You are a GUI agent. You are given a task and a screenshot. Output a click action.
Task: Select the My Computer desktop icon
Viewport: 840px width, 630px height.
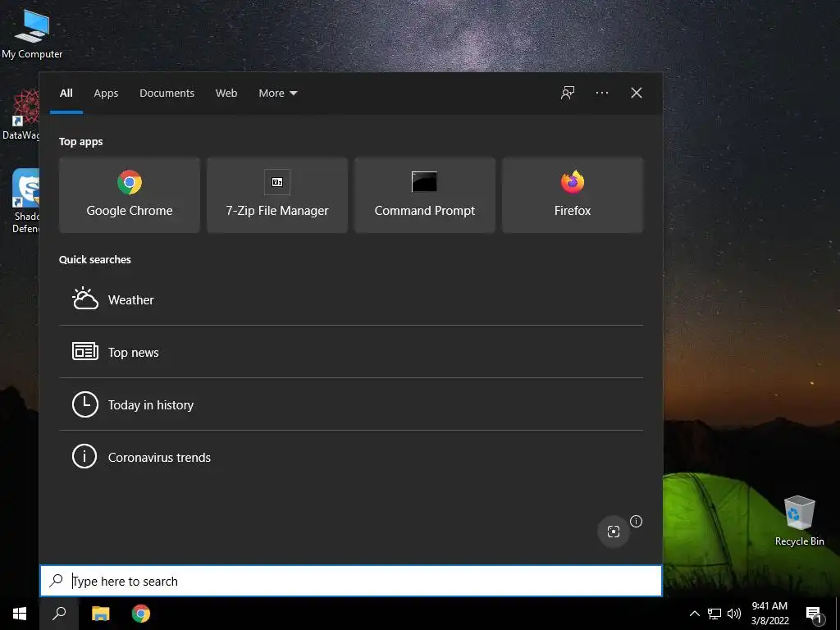click(32, 33)
